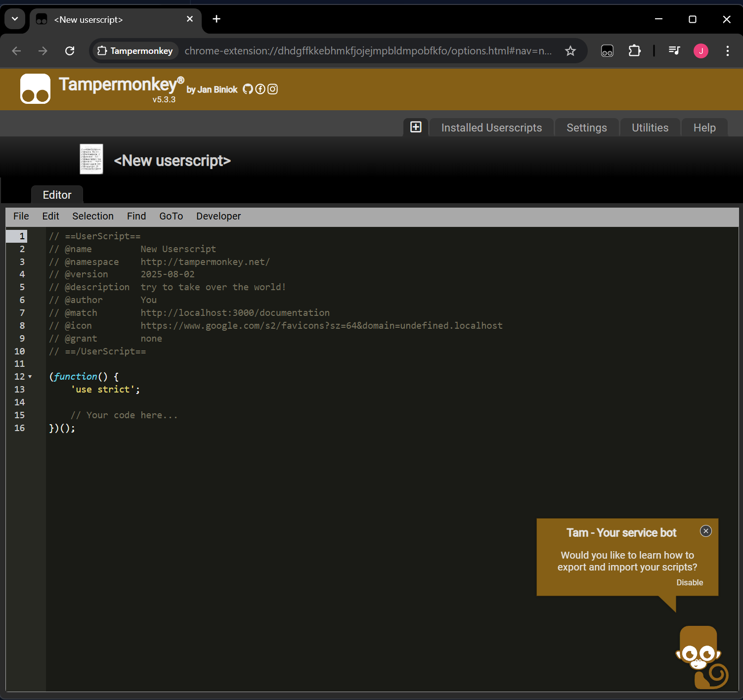The width and height of the screenshot is (743, 700).
Task: Open the tab search dropdown arrow
Action: pos(15,19)
